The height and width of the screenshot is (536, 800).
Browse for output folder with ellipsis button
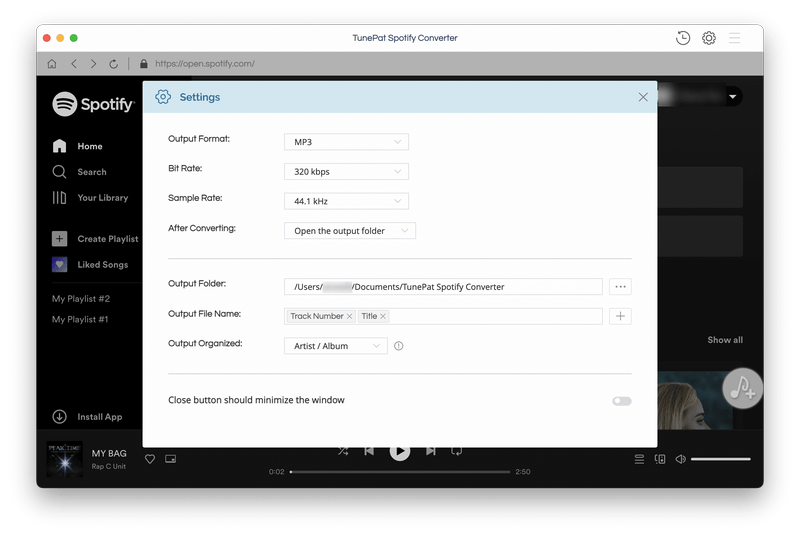[x=620, y=287]
